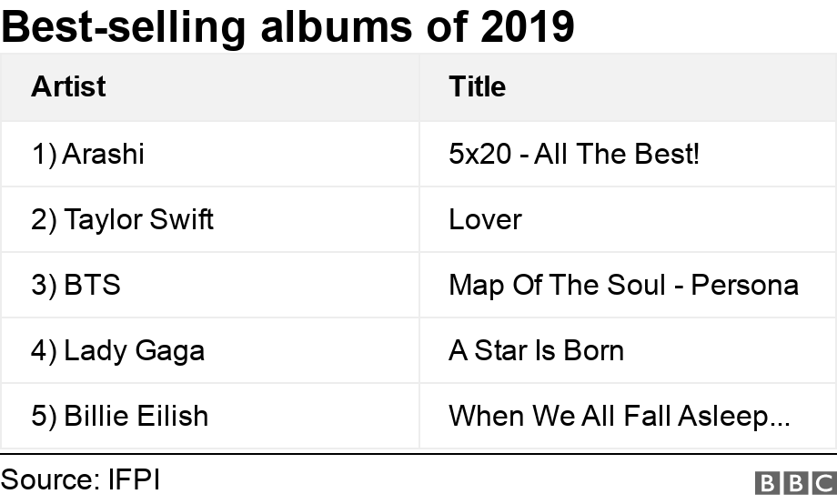Click the Arashi artist cell
Image resolution: width=837 pixels, height=504 pixels.
[x=88, y=154]
